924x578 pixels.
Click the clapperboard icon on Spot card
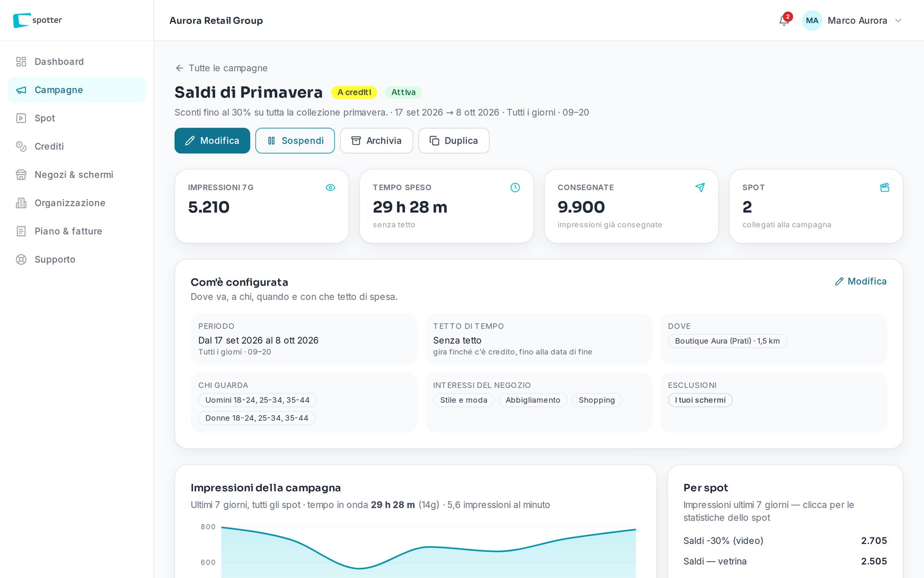(885, 187)
